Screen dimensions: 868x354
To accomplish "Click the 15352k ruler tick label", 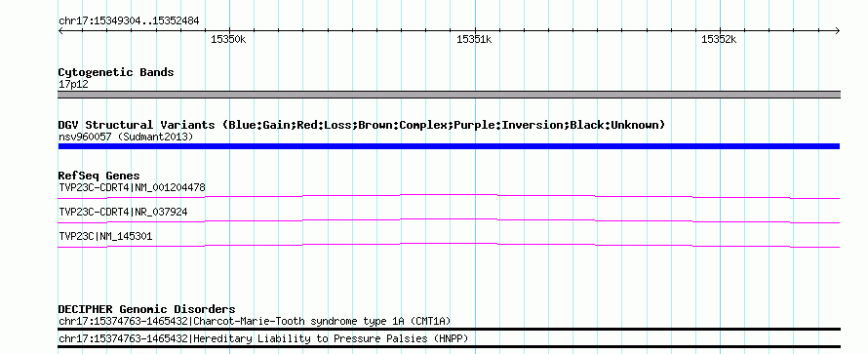I will 719,39.
